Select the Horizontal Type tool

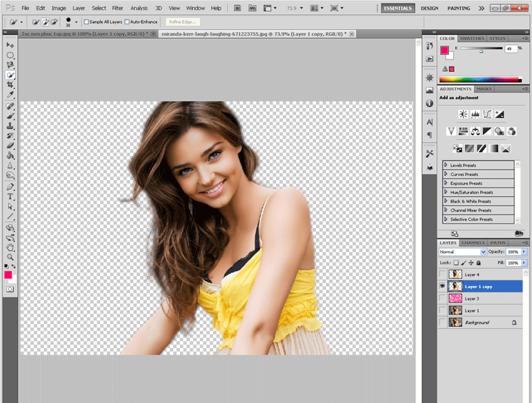(x=10, y=197)
